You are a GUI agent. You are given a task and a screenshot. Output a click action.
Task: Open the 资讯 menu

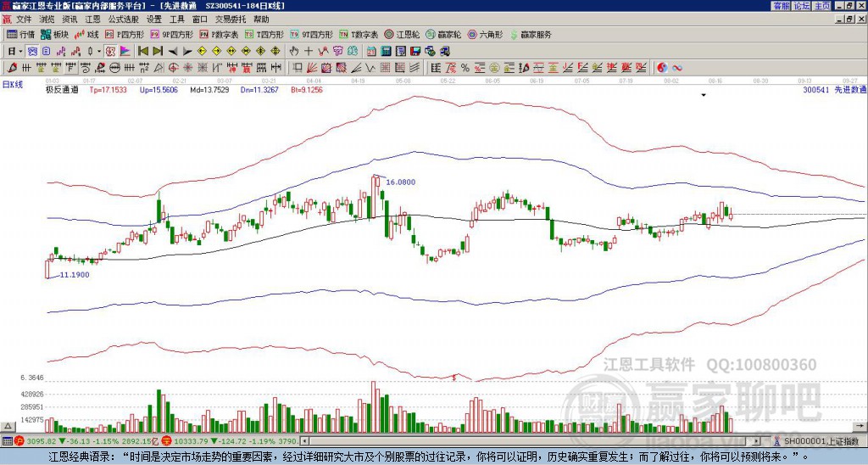tap(70, 20)
